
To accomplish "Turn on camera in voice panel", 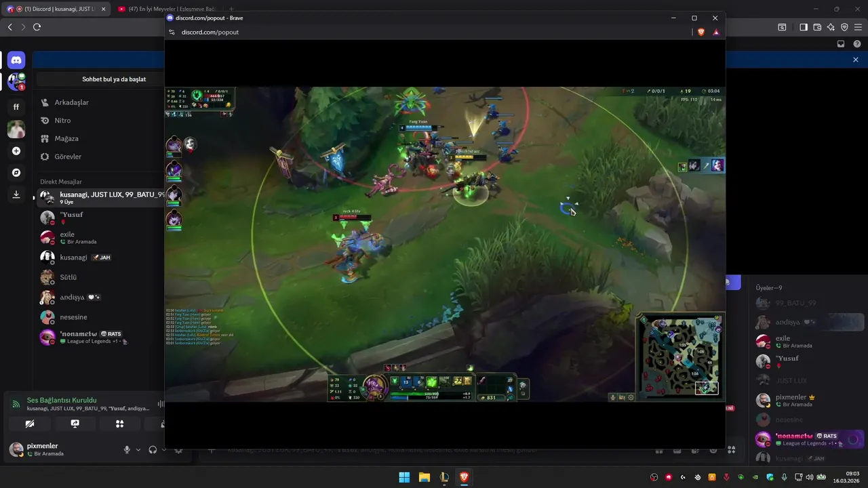I will pyautogui.click(x=29, y=424).
